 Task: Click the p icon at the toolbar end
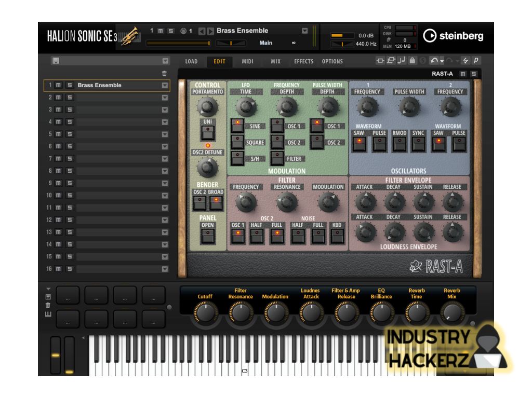(x=476, y=60)
